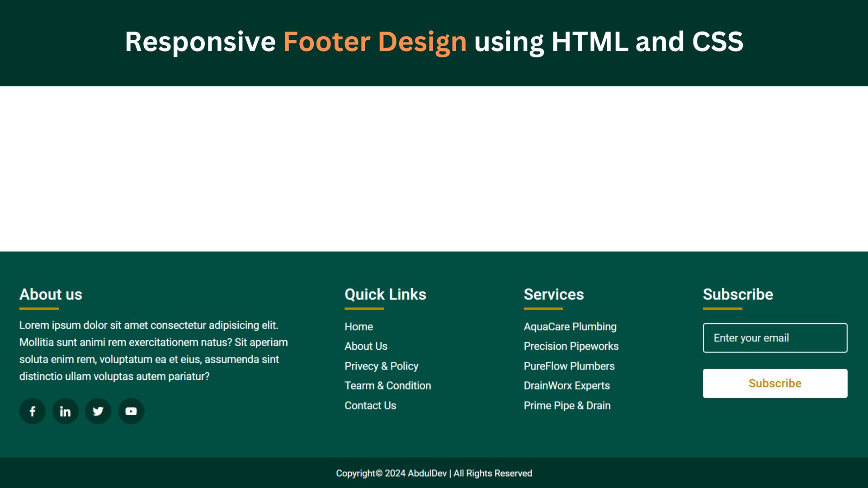Click the AquaCare Plumbing service link

click(570, 327)
